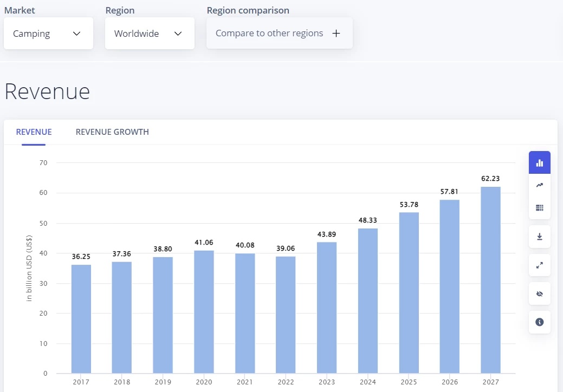Open the Market dropdown showing Camping
Image resolution: width=563 pixels, height=392 pixels.
48,33
